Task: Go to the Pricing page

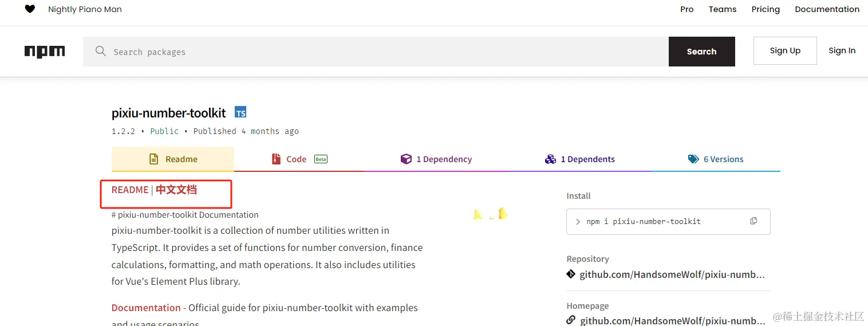Action: pos(766,9)
